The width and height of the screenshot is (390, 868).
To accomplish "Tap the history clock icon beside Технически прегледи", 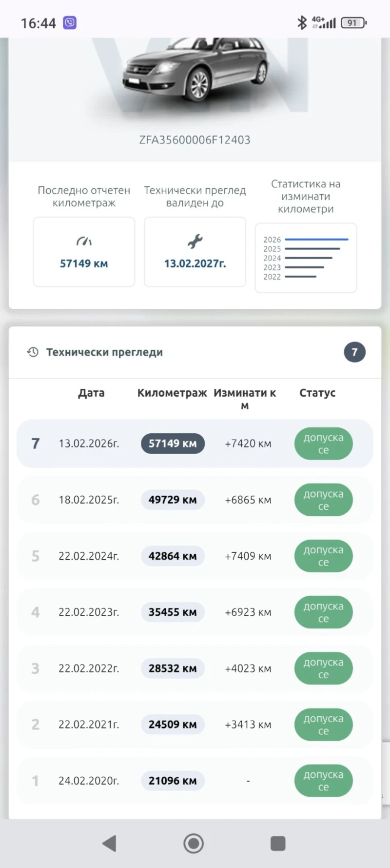I will pyautogui.click(x=33, y=352).
